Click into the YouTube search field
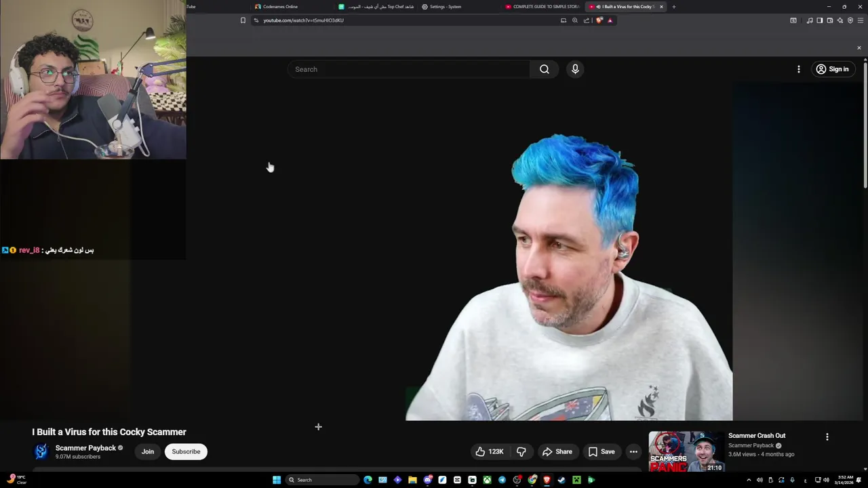This screenshot has width=868, height=488. [409, 69]
